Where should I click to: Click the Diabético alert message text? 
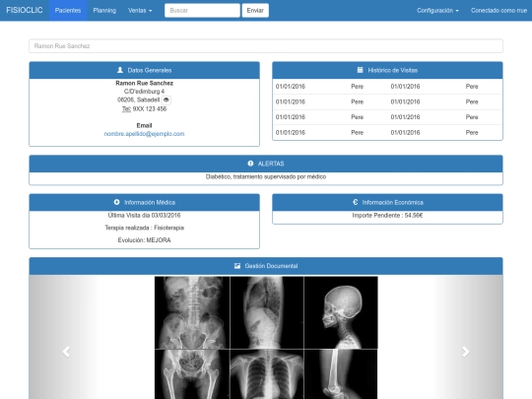[266, 176]
